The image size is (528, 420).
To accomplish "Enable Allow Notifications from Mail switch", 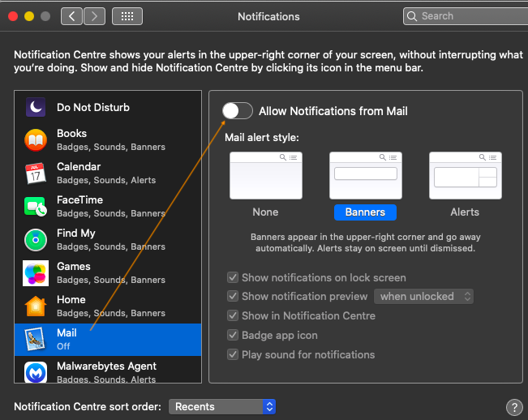I will [x=238, y=111].
